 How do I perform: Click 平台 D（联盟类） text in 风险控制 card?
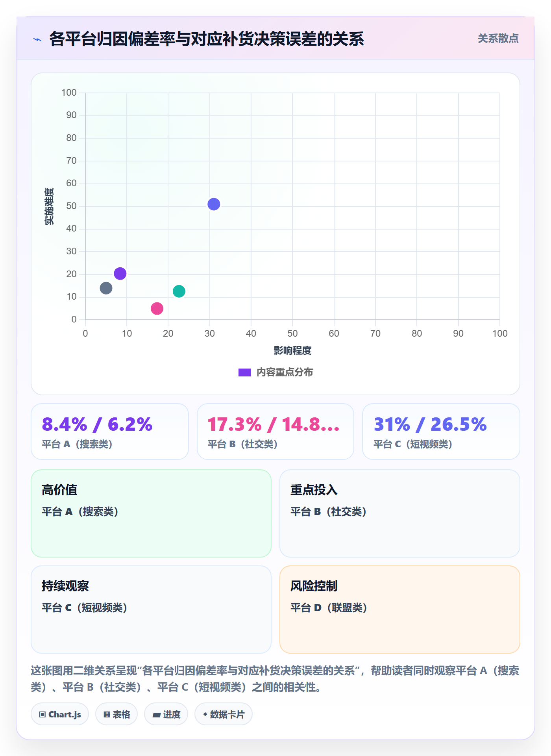(329, 608)
